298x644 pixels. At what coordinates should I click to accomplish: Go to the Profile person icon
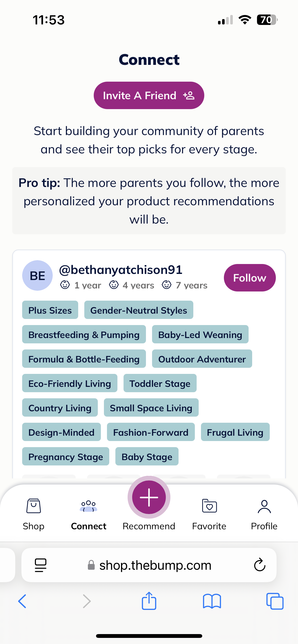(264, 506)
